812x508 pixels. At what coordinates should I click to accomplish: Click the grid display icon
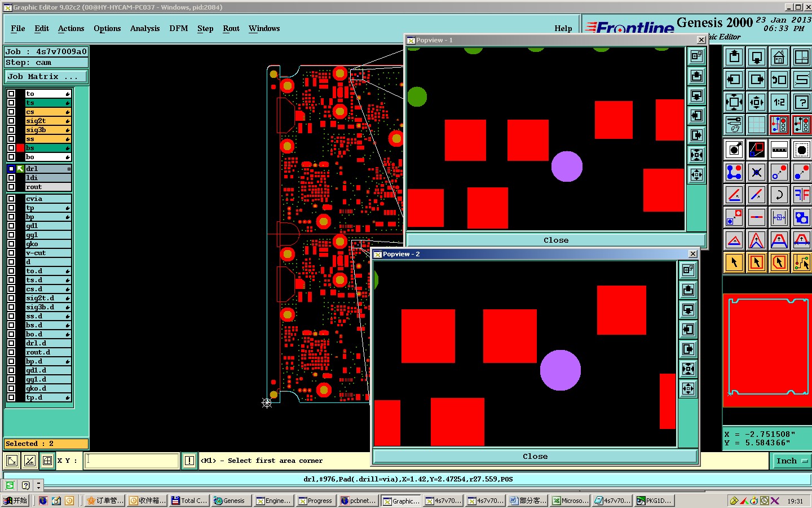(x=757, y=125)
